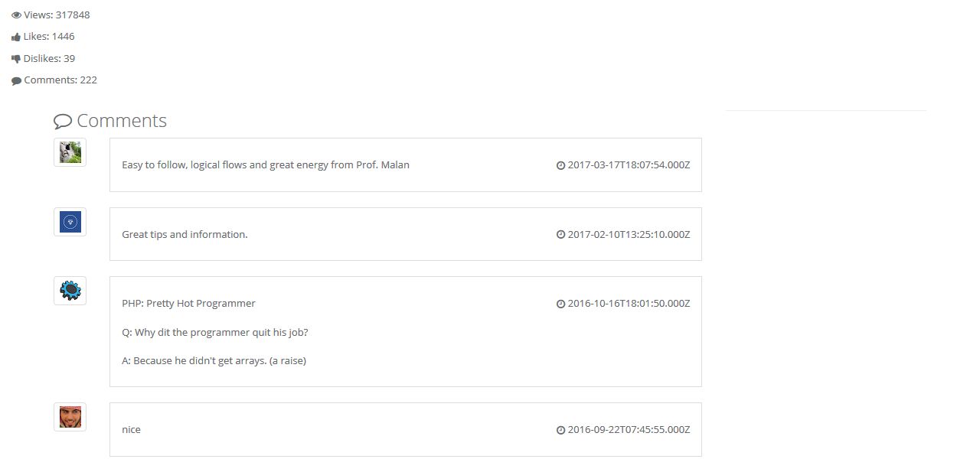Image resolution: width=980 pixels, height=459 pixels.
Task: Click the speech bubble icon beside Comments count
Action: tap(16, 80)
